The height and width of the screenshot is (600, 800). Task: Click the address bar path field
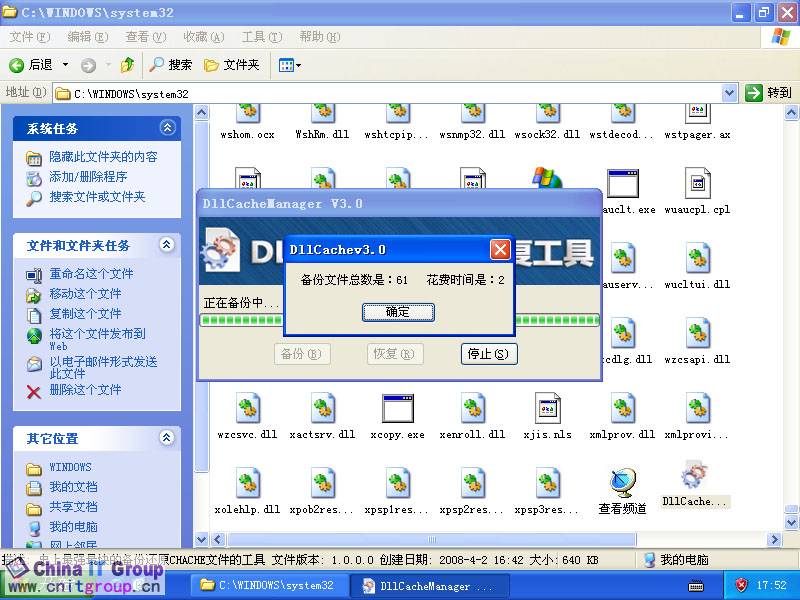388,94
